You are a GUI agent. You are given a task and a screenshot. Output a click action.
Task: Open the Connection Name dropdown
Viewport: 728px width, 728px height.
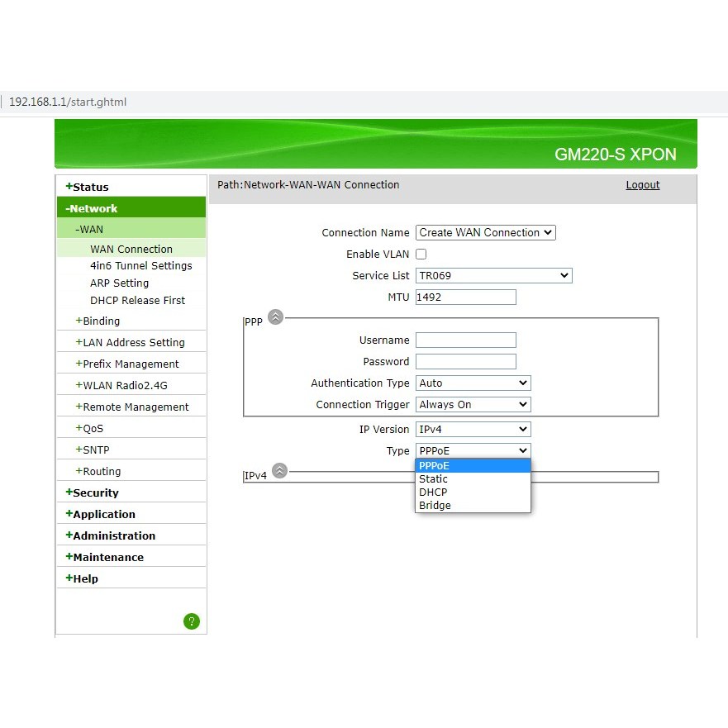(485, 233)
